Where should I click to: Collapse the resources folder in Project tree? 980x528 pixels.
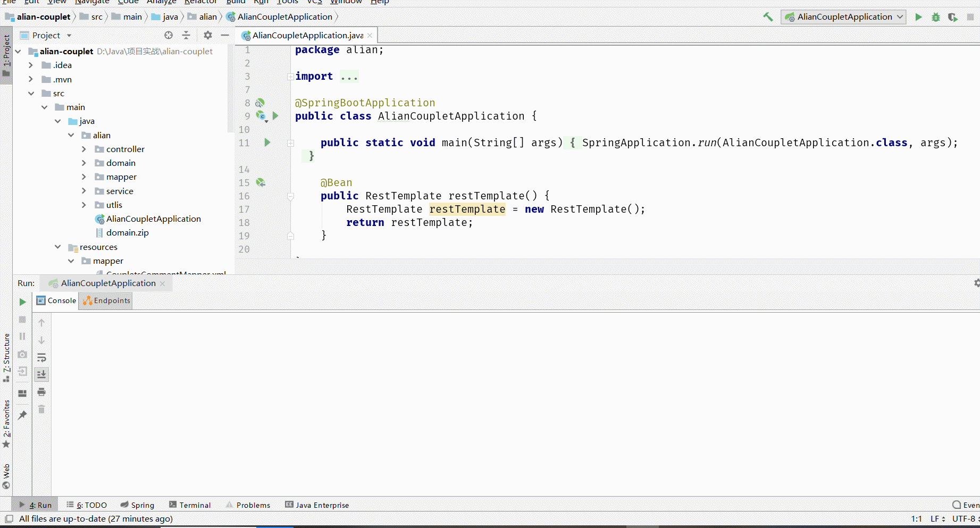pos(57,247)
